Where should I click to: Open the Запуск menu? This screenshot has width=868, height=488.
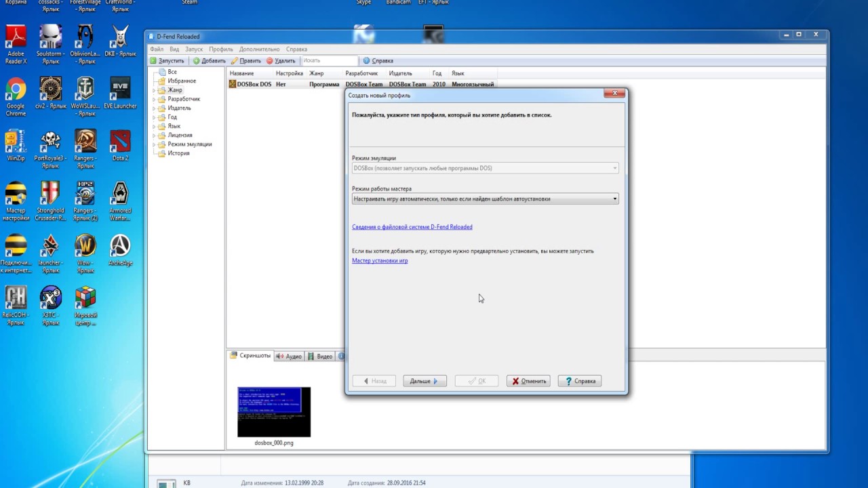point(194,49)
